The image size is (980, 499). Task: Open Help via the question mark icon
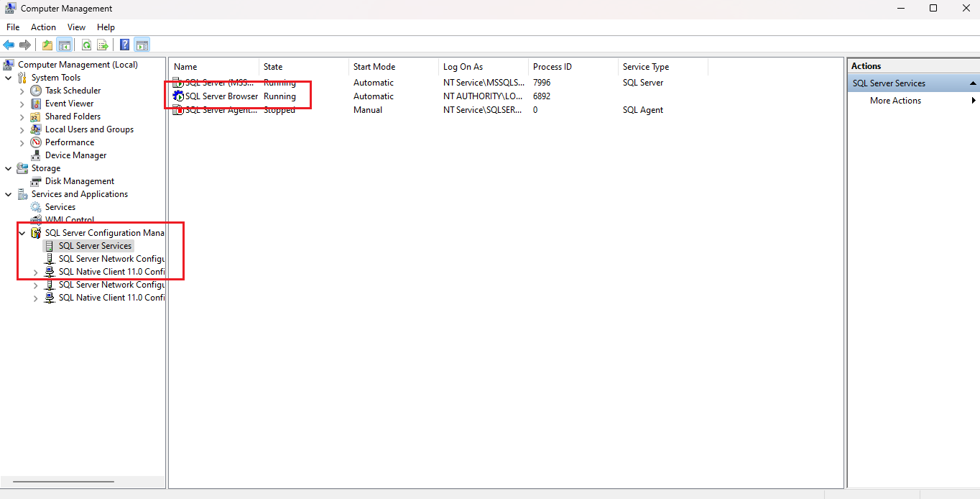(x=125, y=45)
